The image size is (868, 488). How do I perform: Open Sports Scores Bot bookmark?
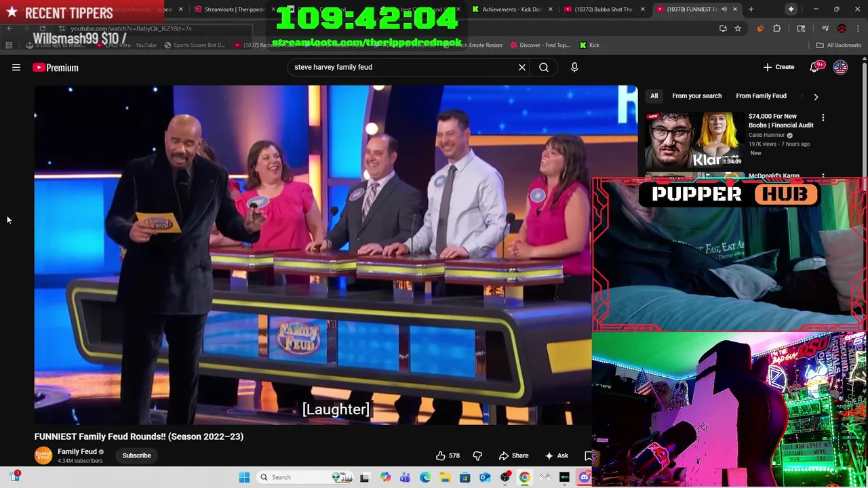tap(195, 45)
